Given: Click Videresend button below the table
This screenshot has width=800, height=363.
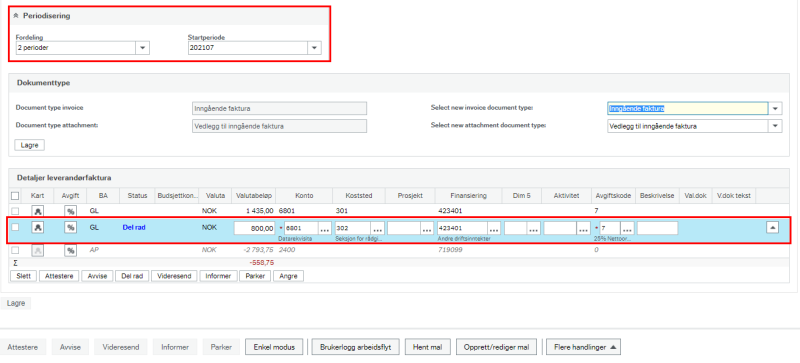Looking at the screenshot, I should pos(174,276).
